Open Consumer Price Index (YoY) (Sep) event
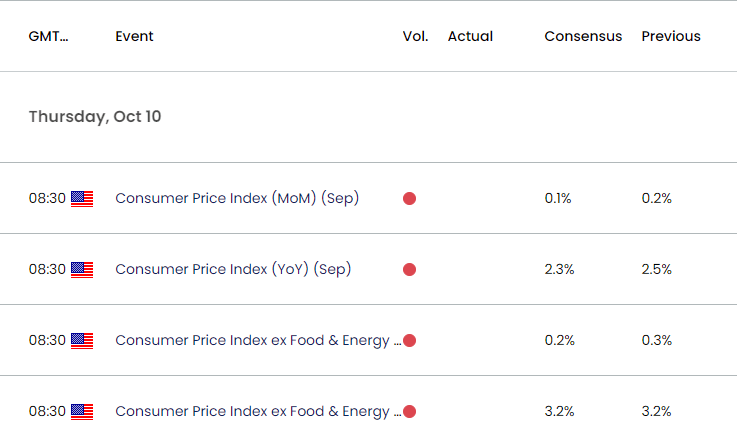Viewport: 737px width, 443px height. (233, 269)
